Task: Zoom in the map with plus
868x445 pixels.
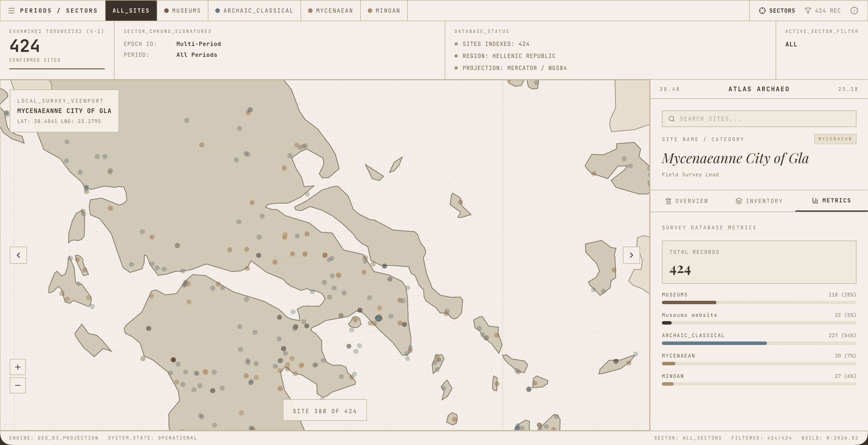Action: [x=18, y=367]
